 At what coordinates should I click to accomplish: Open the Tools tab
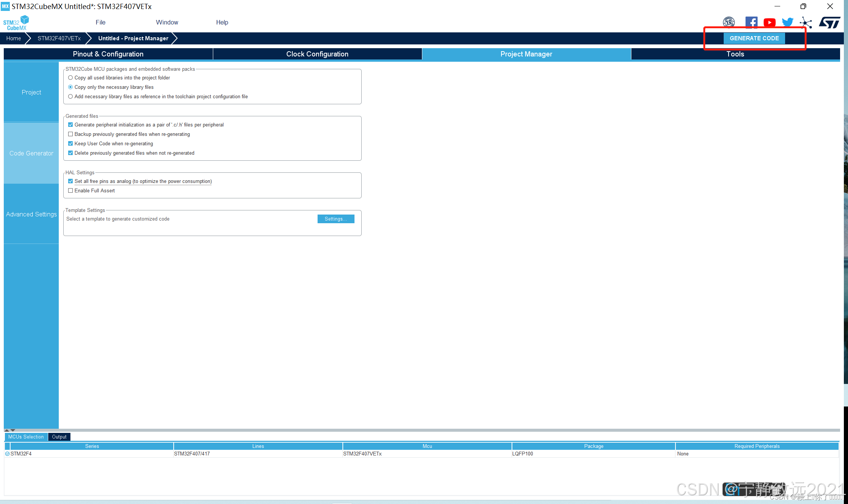[735, 54]
